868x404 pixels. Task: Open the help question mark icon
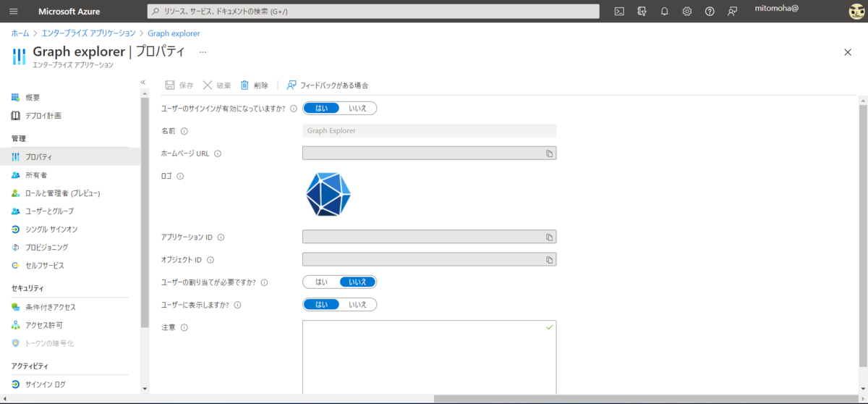click(710, 12)
